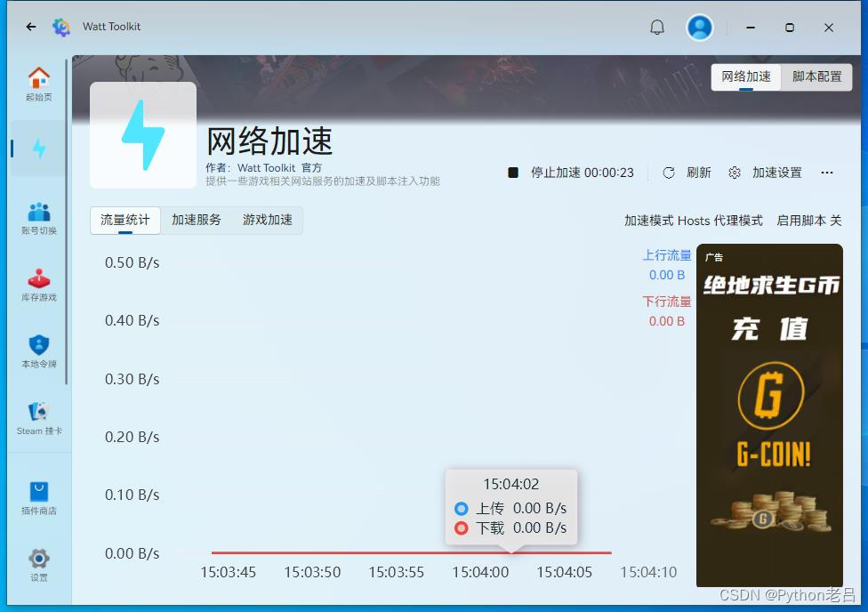Click the 15:04:05 time label
The image size is (868, 612).
(x=564, y=572)
